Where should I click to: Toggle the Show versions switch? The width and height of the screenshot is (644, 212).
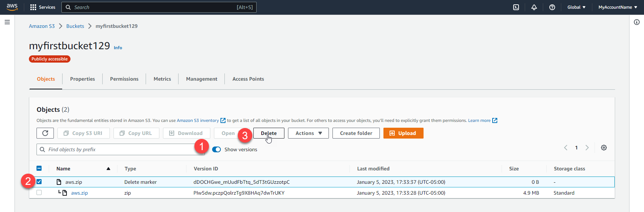(x=216, y=149)
